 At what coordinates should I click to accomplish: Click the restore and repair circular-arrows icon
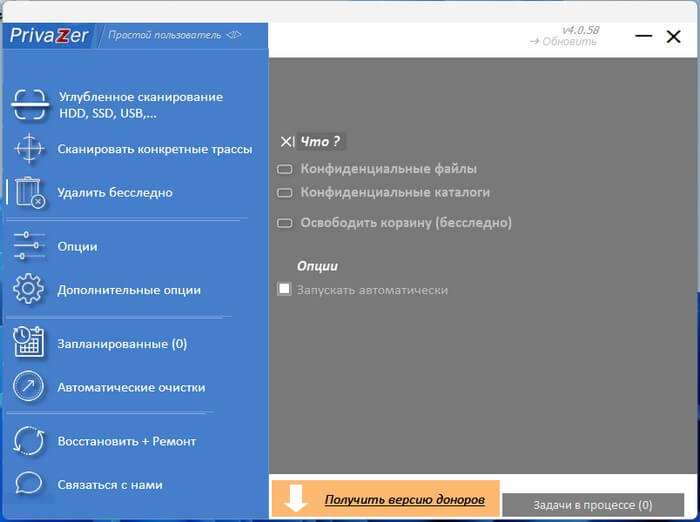tap(29, 441)
